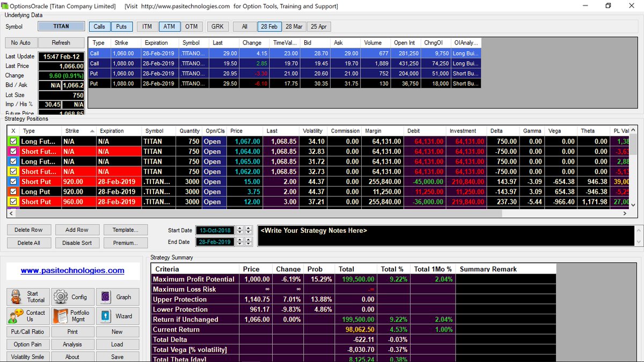This screenshot has width=644, height=362.
Task: Uncheck the Short Put 960.00 row checkbox
Action: pos(13,202)
